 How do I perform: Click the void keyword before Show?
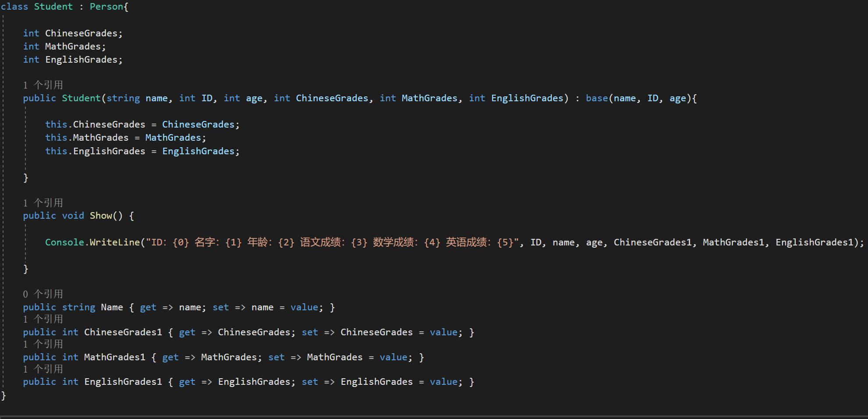[73, 216]
